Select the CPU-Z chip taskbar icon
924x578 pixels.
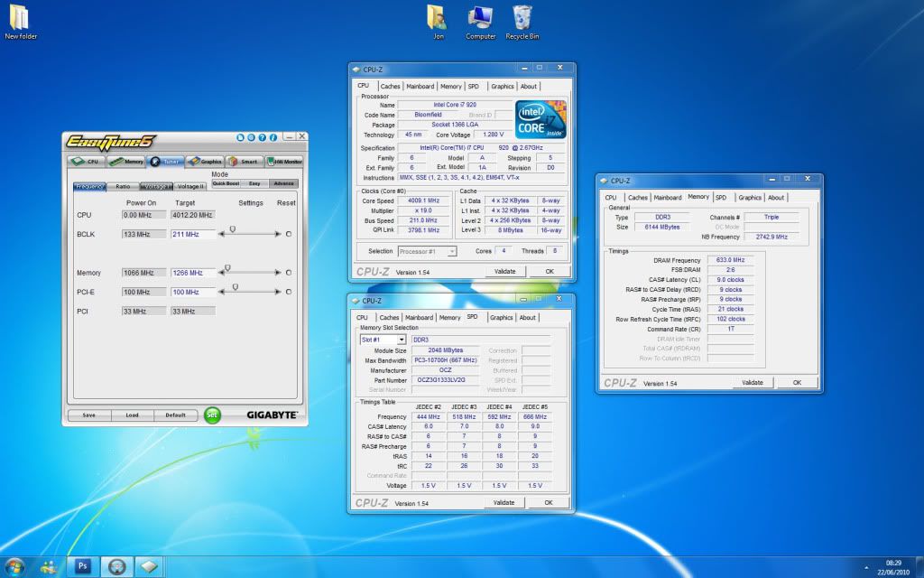[149, 566]
